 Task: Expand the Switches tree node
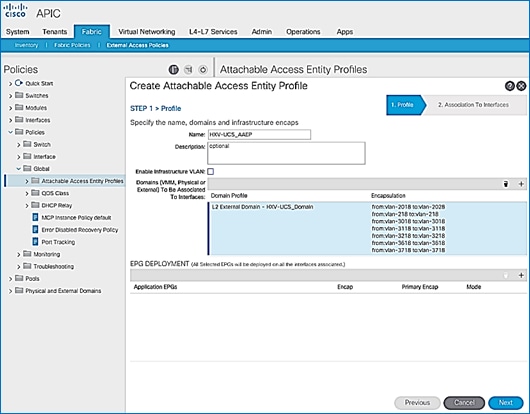coord(10,96)
